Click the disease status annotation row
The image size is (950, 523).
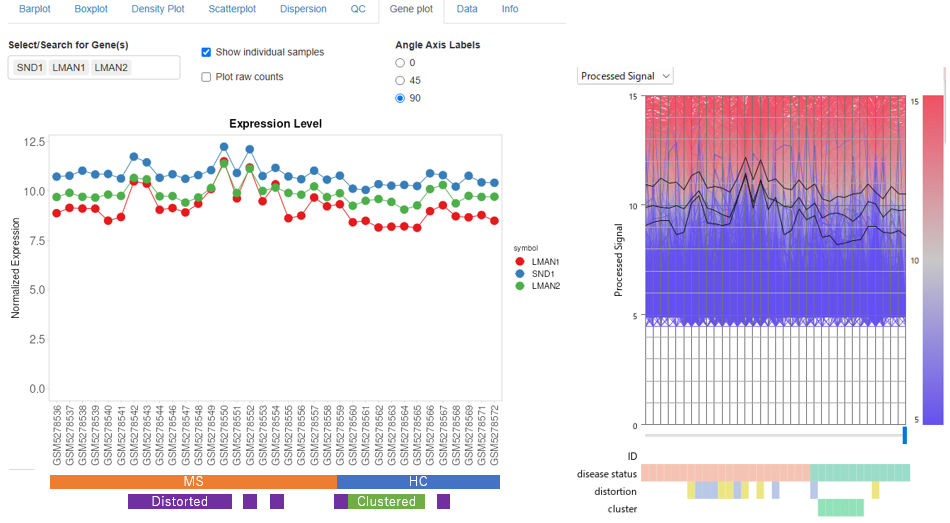(x=776, y=473)
